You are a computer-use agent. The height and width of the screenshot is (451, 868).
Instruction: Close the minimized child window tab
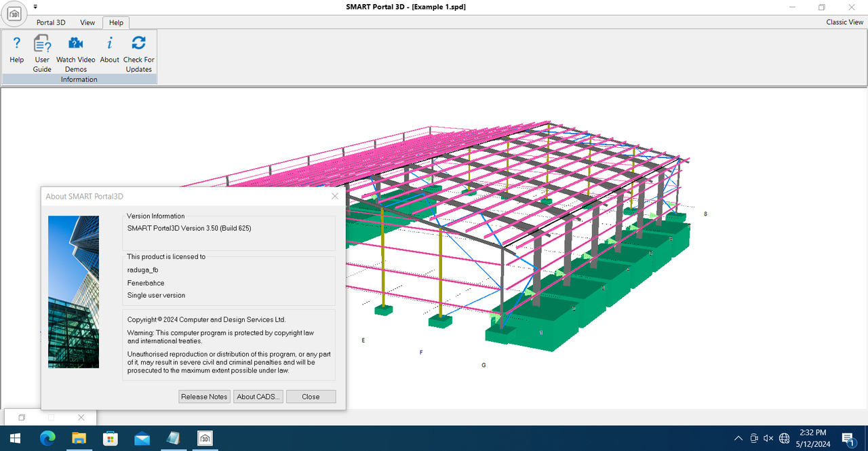pos(81,418)
